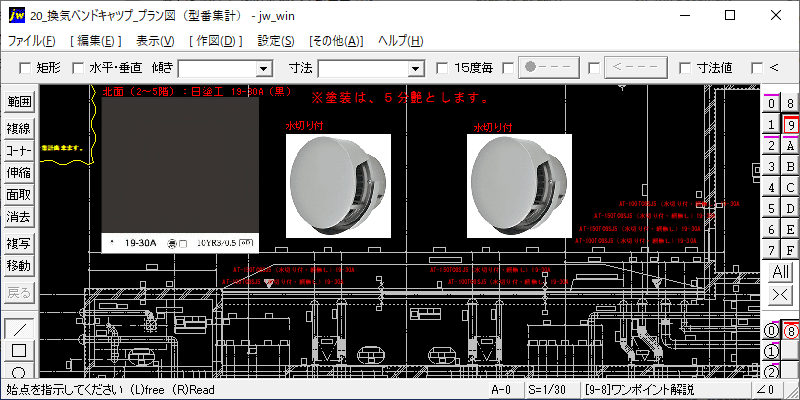
Task: Open the 表示(V) menu
Action: [x=156, y=41]
